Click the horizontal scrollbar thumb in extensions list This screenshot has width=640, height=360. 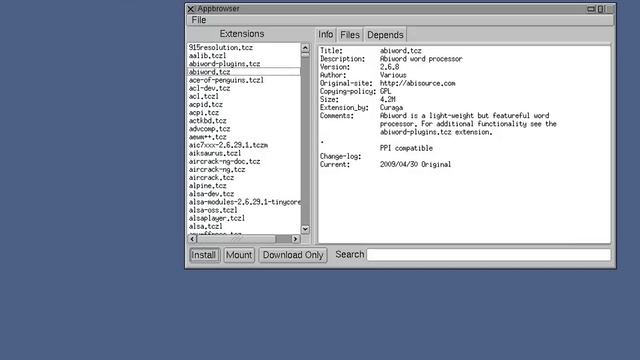[236, 239]
